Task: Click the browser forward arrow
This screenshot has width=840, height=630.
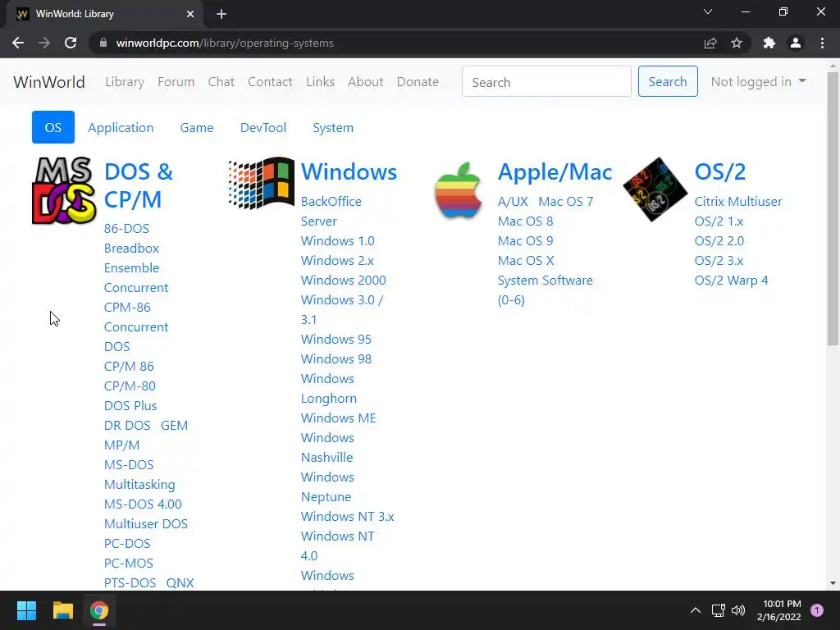Action: tap(44, 43)
